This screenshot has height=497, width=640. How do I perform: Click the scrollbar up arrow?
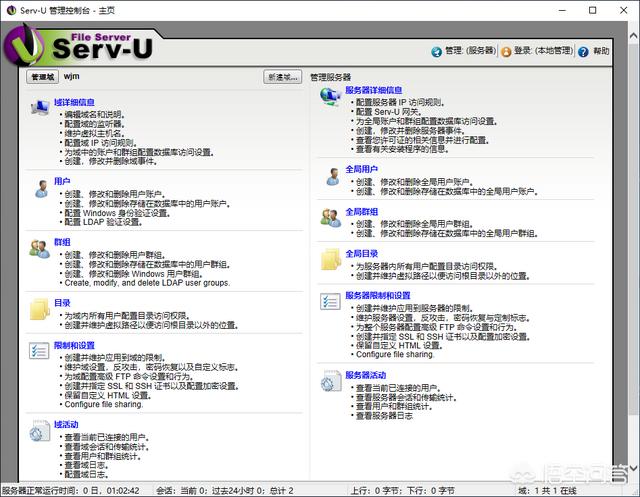[633, 36]
